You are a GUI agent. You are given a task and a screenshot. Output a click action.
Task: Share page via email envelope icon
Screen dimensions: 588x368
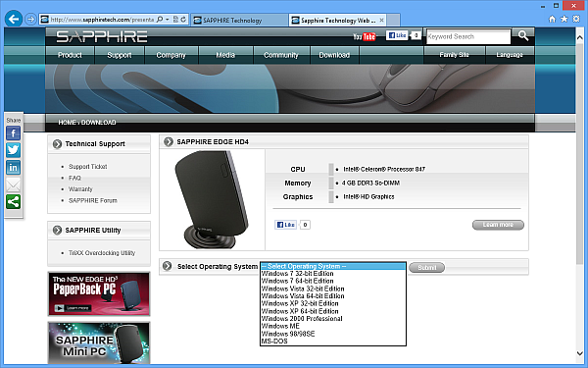point(13,184)
